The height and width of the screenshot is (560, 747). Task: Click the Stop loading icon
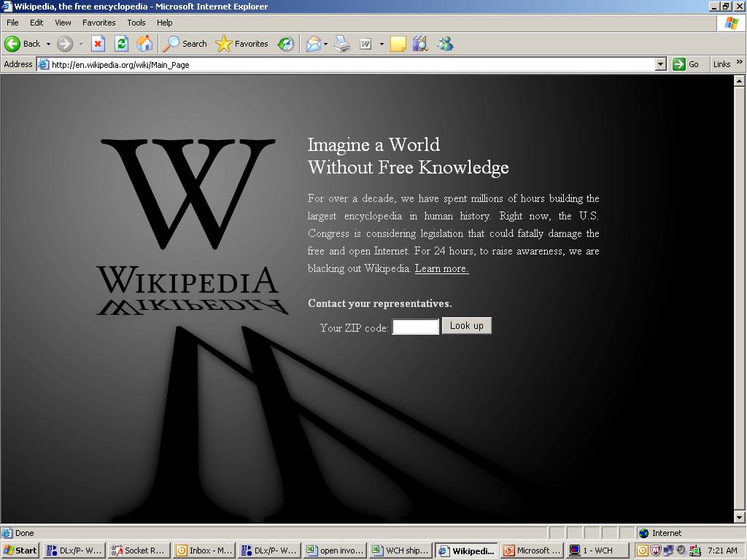click(98, 44)
